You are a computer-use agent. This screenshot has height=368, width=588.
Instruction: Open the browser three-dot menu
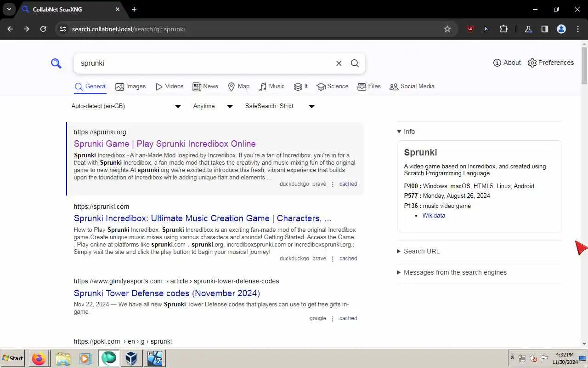578,29
